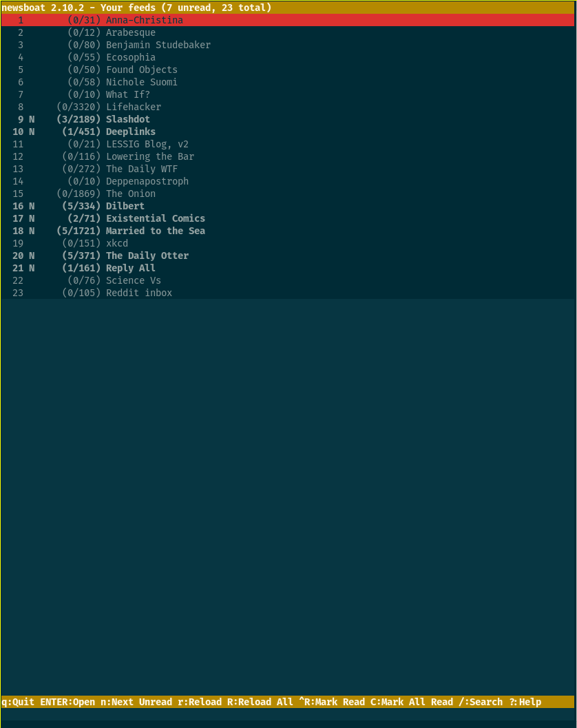Select the Anna-Christina feed row
577x728 pixels.
[288, 20]
